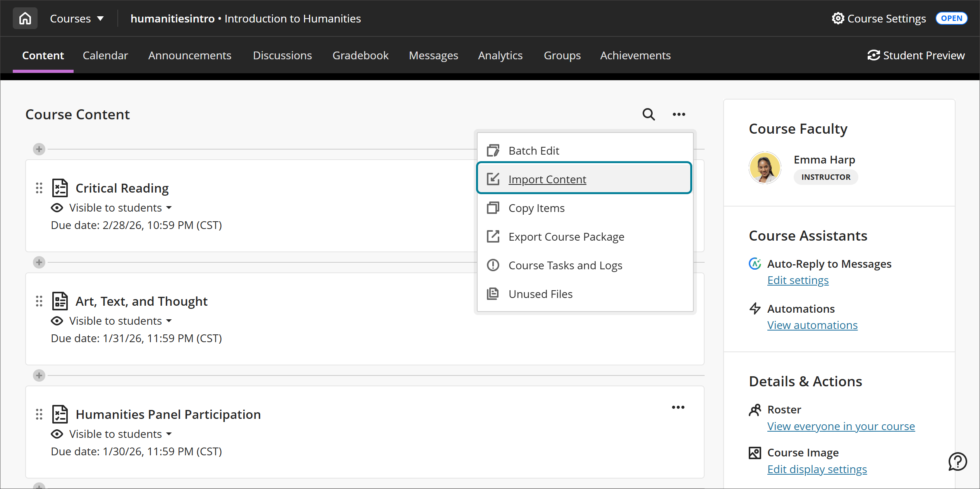Click the Unused Files icon
This screenshot has width=980, height=489.
point(493,294)
